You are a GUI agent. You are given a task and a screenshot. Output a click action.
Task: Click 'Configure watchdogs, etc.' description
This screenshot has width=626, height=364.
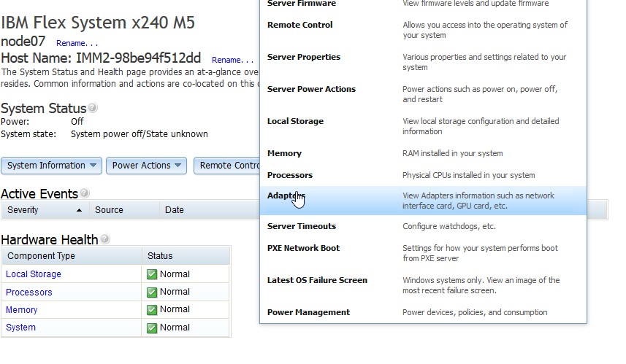click(449, 226)
